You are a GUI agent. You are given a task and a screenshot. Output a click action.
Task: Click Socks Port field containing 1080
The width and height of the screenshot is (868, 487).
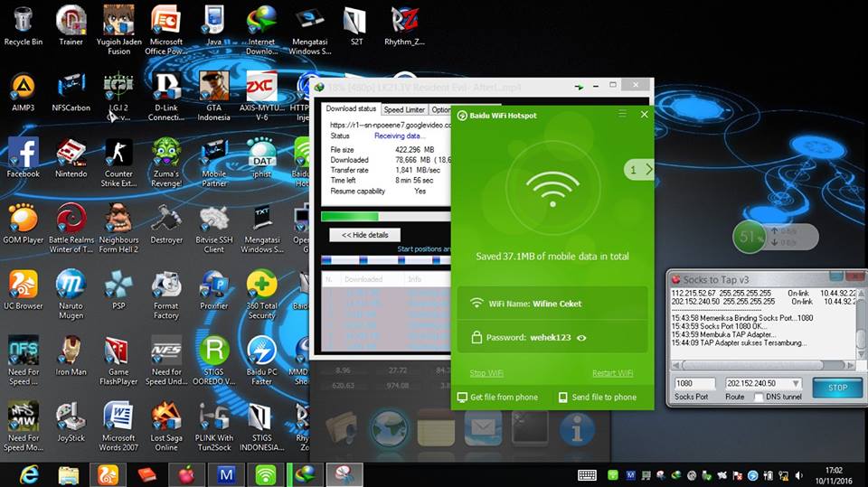[694, 383]
